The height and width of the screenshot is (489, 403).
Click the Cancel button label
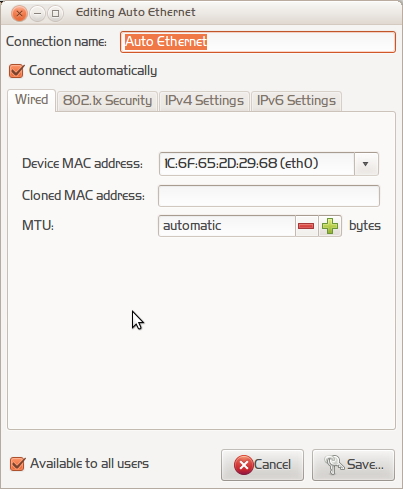(272, 465)
